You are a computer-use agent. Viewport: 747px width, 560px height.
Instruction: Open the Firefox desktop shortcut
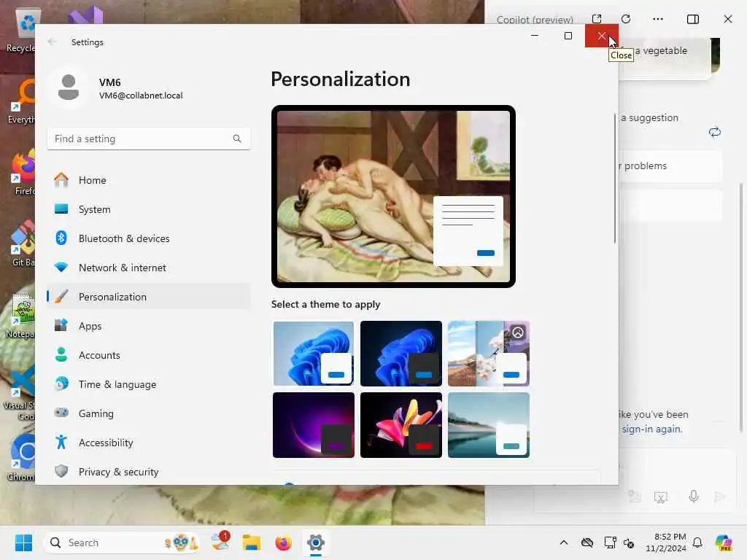[23, 171]
